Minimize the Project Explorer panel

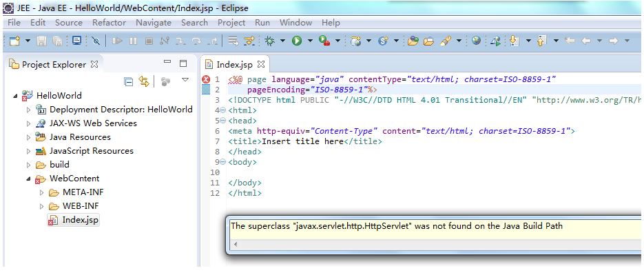[x=167, y=61]
